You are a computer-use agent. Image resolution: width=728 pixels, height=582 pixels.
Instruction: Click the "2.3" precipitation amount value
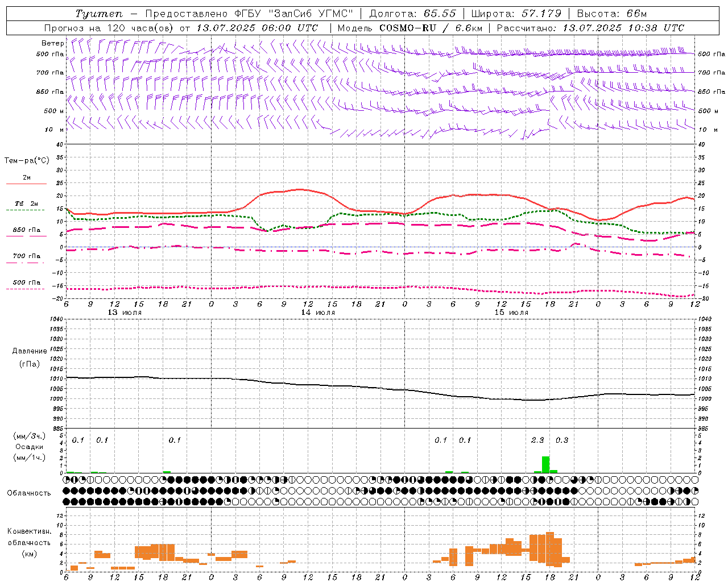[537, 440]
